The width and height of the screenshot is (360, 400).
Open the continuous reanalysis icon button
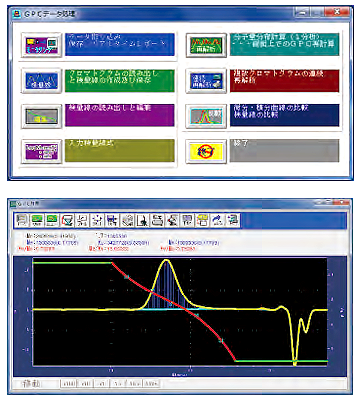(206, 80)
